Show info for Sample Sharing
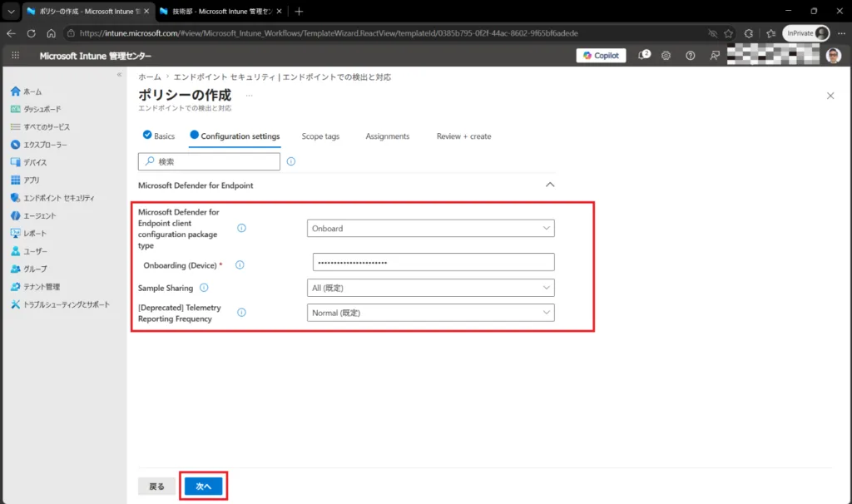Image resolution: width=852 pixels, height=504 pixels. click(204, 288)
